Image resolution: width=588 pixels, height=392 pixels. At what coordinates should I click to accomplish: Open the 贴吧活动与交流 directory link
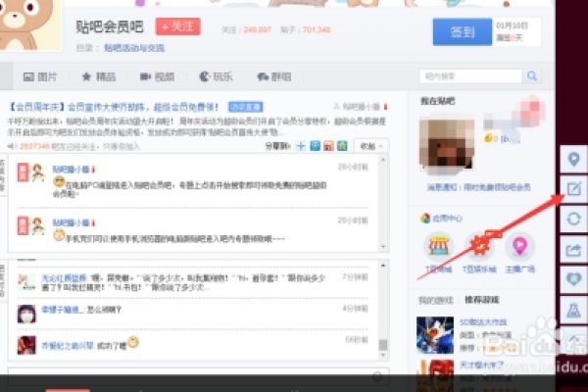(x=134, y=48)
